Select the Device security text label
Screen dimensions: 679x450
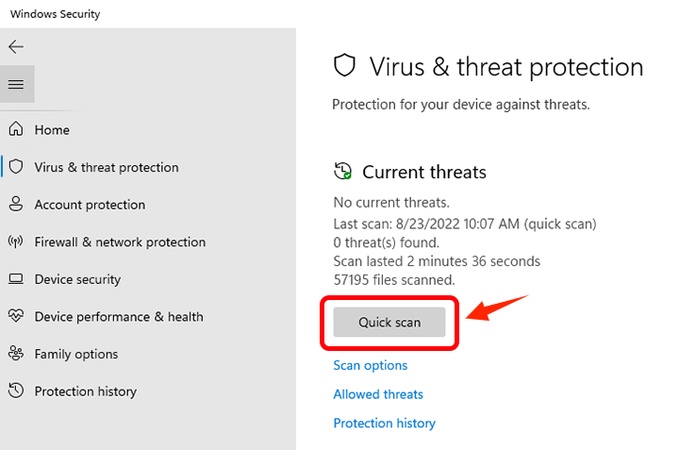click(x=77, y=280)
